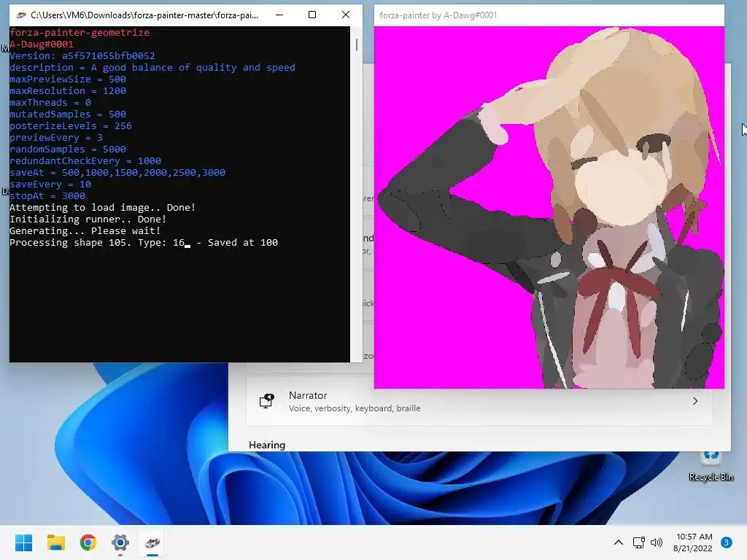Image resolution: width=747 pixels, height=560 pixels.
Task: Click the 'saveEvery = 10' line
Action: point(50,184)
